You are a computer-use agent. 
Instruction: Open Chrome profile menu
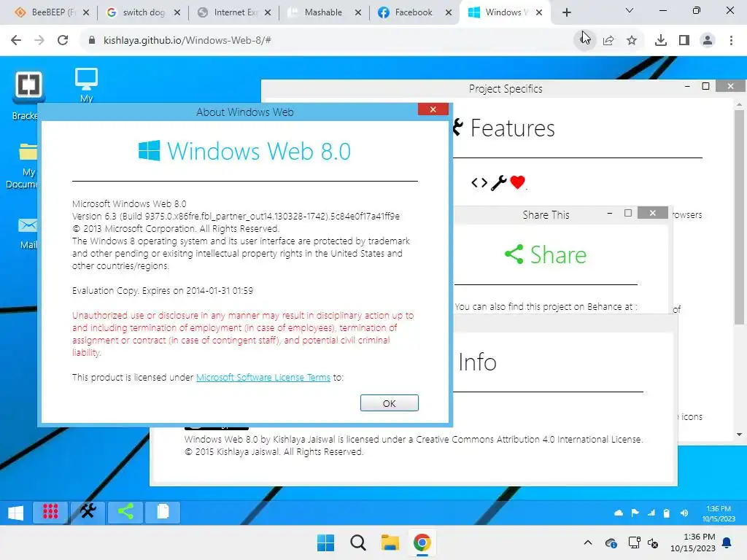[708, 41]
